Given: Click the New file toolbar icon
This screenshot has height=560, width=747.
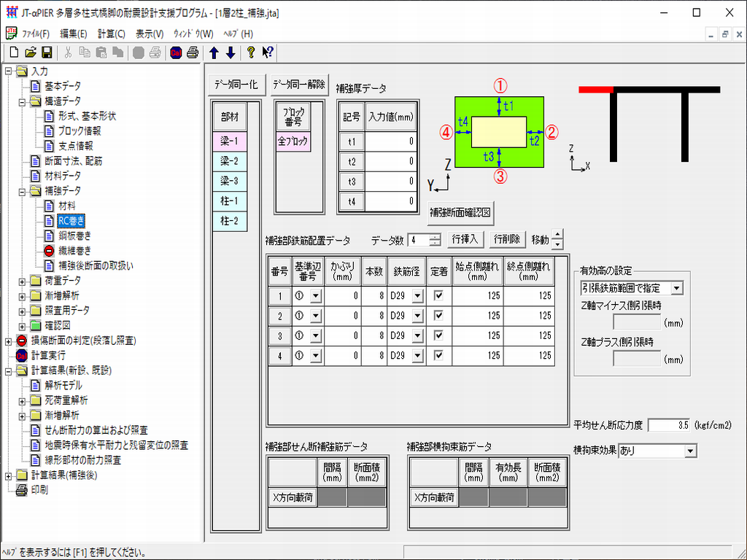Looking at the screenshot, I should click(14, 52).
